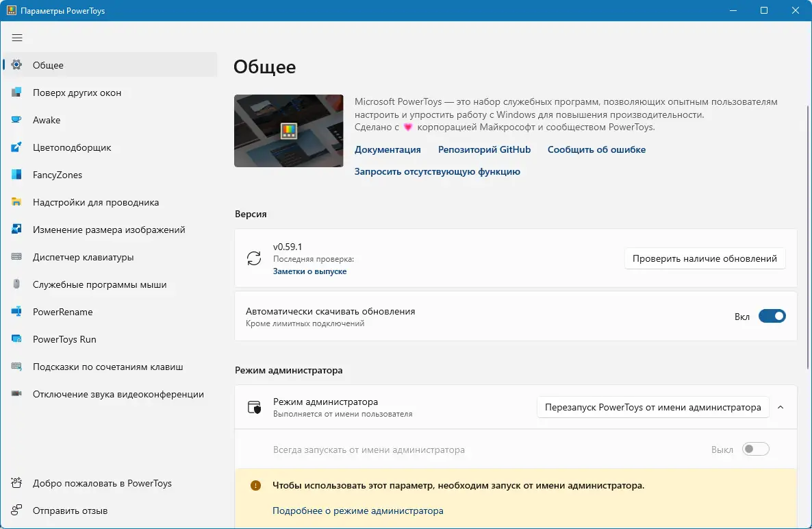Click the General gear icon in sidebar
The height and width of the screenshot is (529, 812).
point(16,65)
